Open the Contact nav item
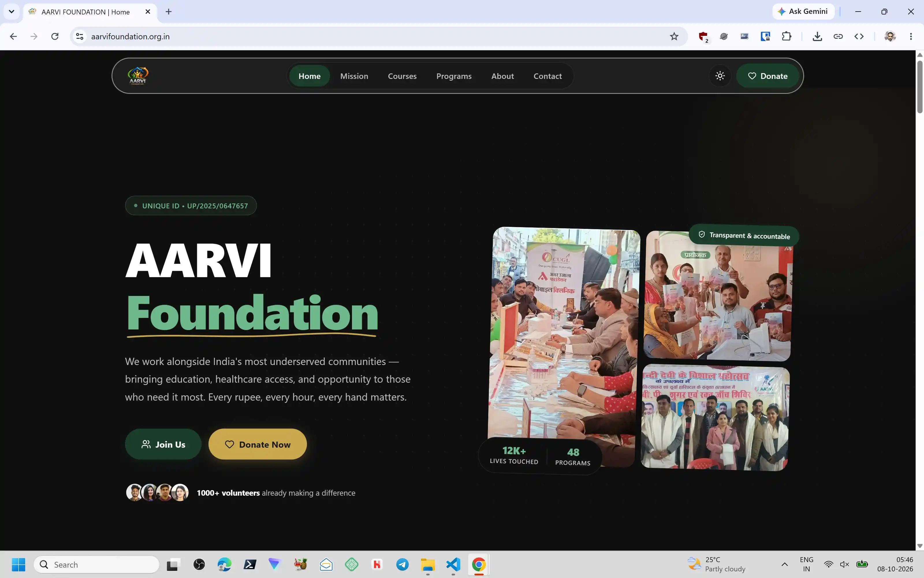 [547, 76]
